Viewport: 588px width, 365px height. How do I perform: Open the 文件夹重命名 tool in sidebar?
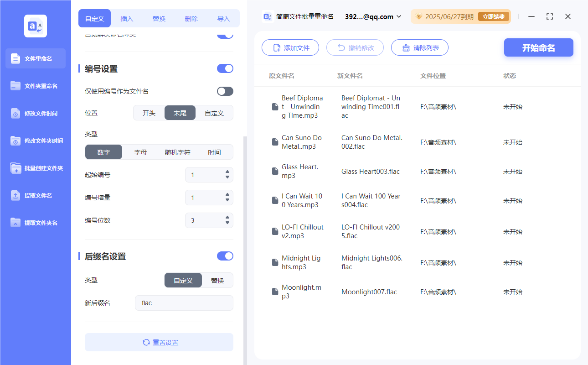tap(35, 86)
